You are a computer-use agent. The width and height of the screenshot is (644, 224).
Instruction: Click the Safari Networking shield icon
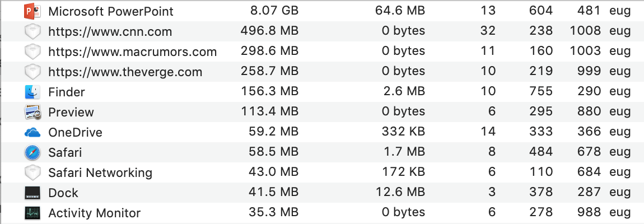coord(32,172)
